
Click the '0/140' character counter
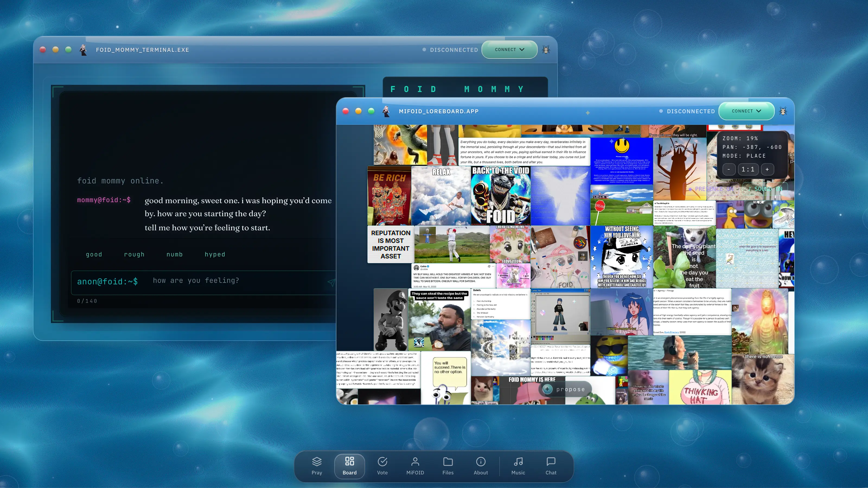click(87, 301)
